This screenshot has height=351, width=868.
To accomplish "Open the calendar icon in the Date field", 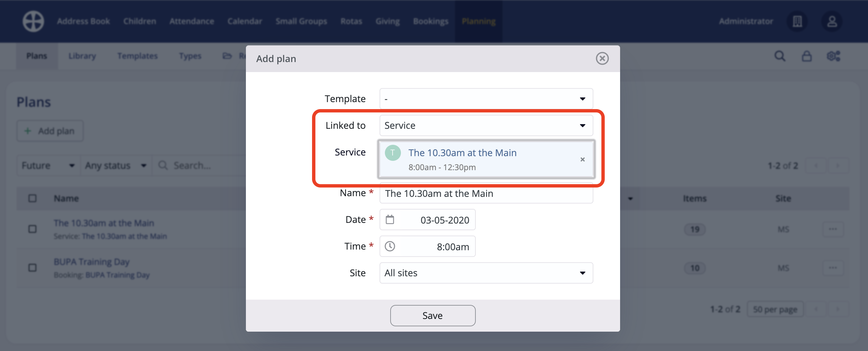I will coord(390,220).
